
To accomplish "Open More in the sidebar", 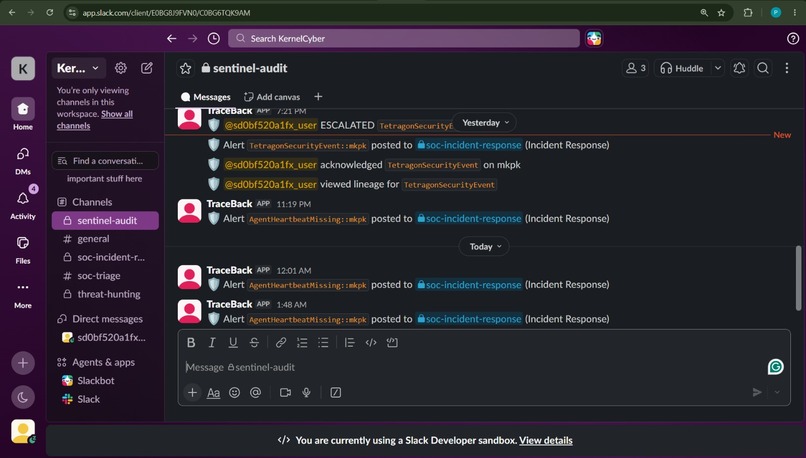I will [x=23, y=294].
